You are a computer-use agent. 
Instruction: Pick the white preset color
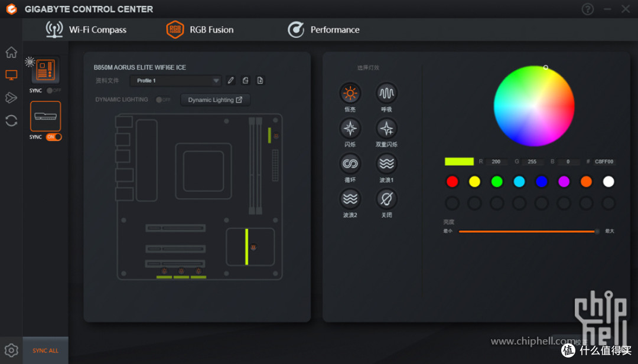click(x=608, y=182)
